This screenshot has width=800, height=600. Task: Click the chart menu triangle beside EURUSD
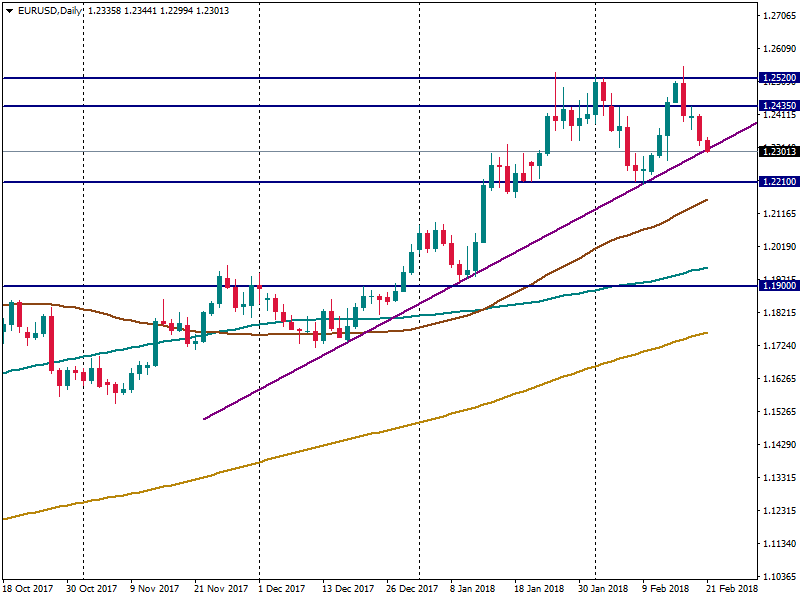click(x=9, y=10)
